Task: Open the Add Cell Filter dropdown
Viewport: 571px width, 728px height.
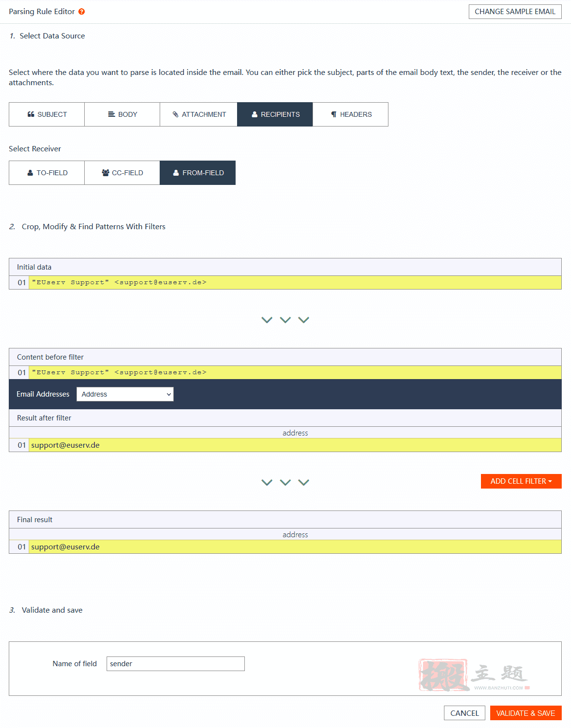Action: tap(521, 481)
